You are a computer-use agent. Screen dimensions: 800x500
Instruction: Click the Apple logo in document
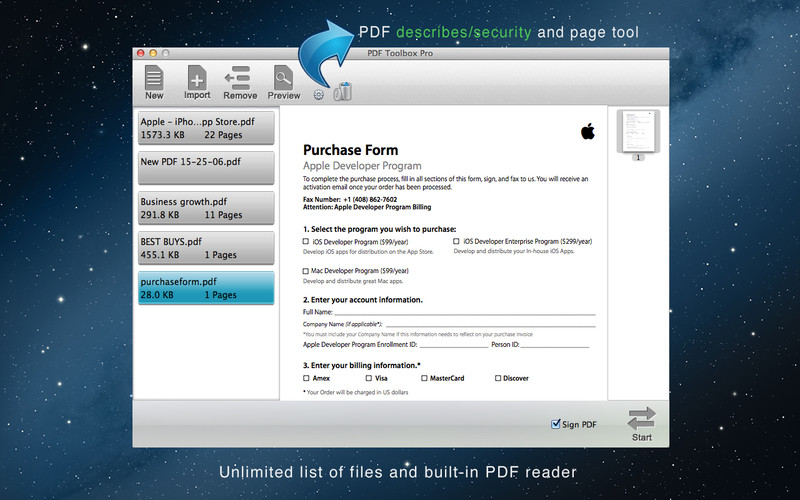pos(588,131)
